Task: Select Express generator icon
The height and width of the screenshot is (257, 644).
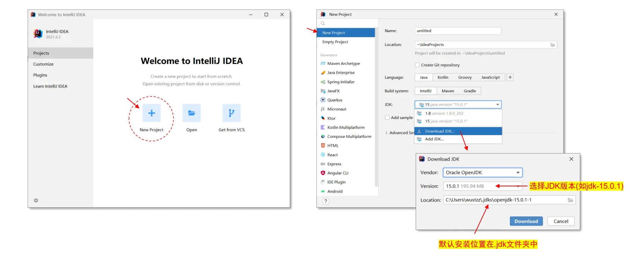Action: tap(323, 164)
